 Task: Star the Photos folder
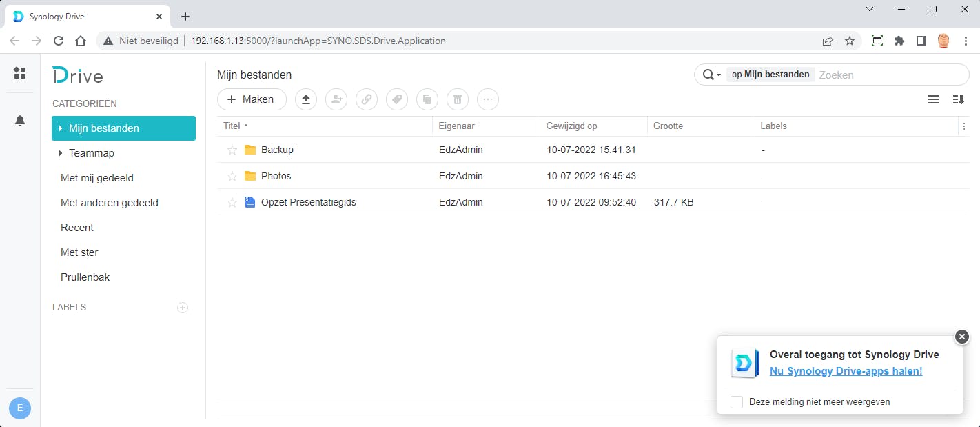232,176
